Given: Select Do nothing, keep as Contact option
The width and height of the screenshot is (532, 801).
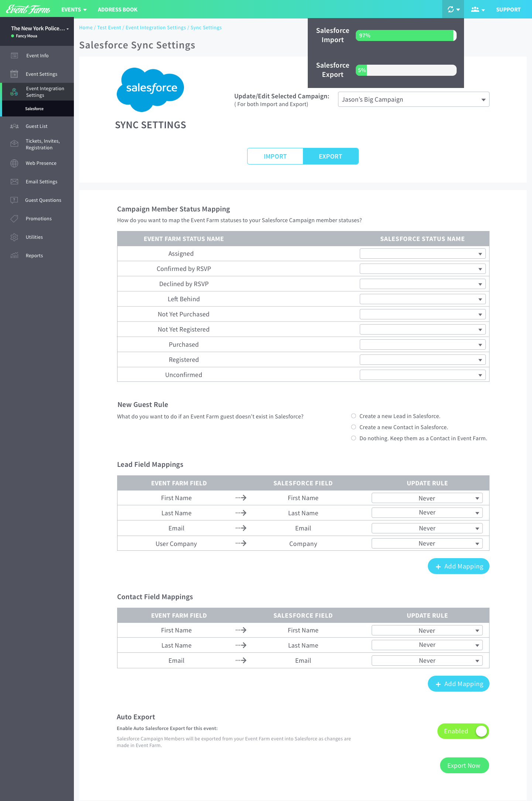Looking at the screenshot, I should (x=354, y=438).
